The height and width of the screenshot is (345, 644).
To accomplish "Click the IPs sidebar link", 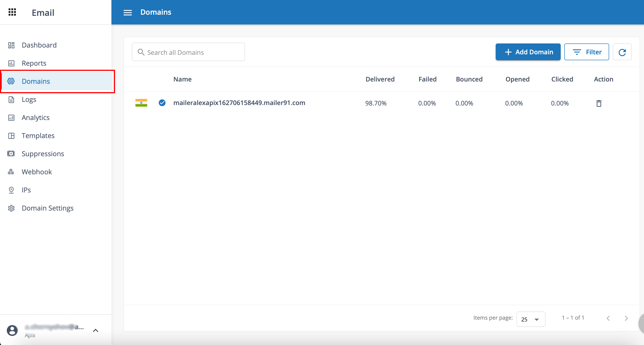I will tap(27, 189).
